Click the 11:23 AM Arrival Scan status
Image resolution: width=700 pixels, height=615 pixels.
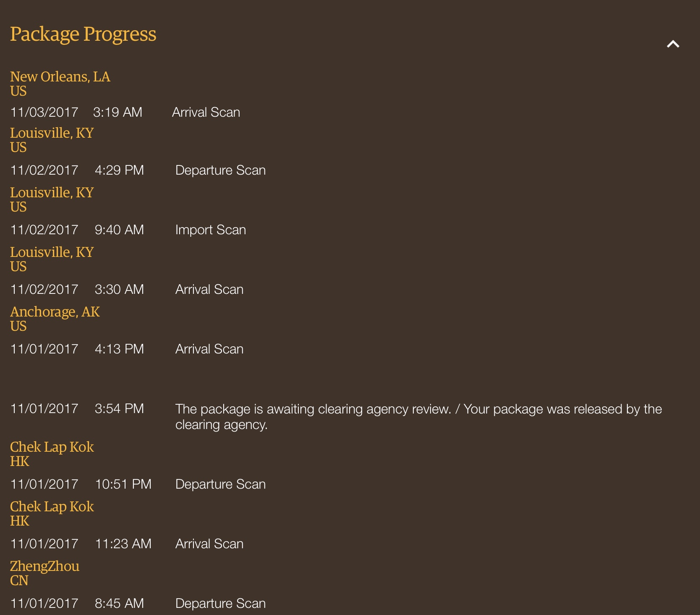tap(209, 544)
